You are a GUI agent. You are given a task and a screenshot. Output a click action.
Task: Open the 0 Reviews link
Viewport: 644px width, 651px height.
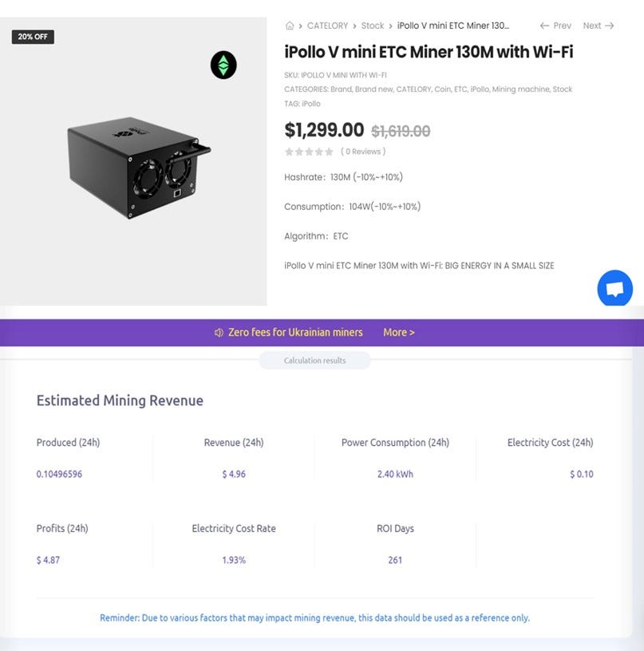point(363,152)
